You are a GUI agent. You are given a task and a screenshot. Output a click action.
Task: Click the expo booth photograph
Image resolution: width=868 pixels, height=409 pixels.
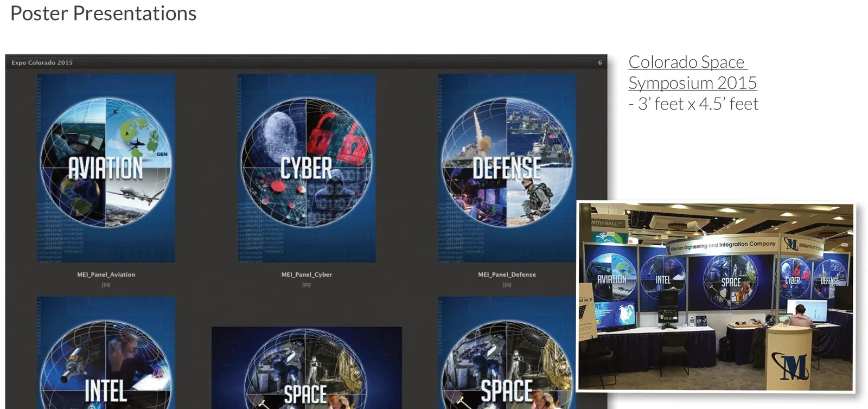[x=716, y=297]
